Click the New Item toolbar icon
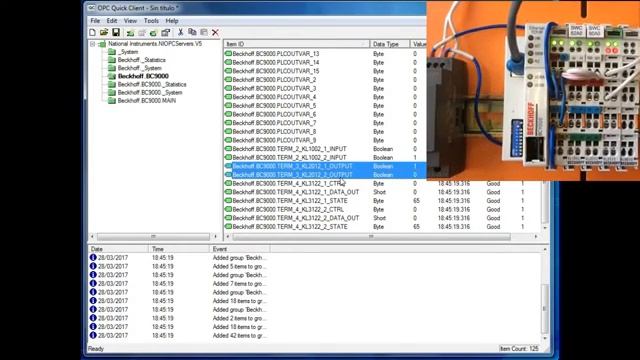This screenshot has height=360, width=640. (153, 33)
